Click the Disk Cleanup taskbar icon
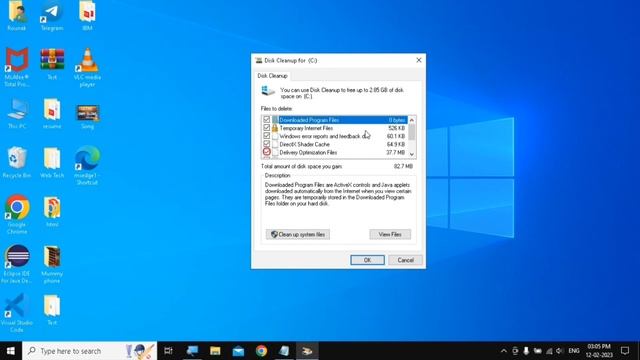This screenshot has height=360, width=640. point(307,351)
